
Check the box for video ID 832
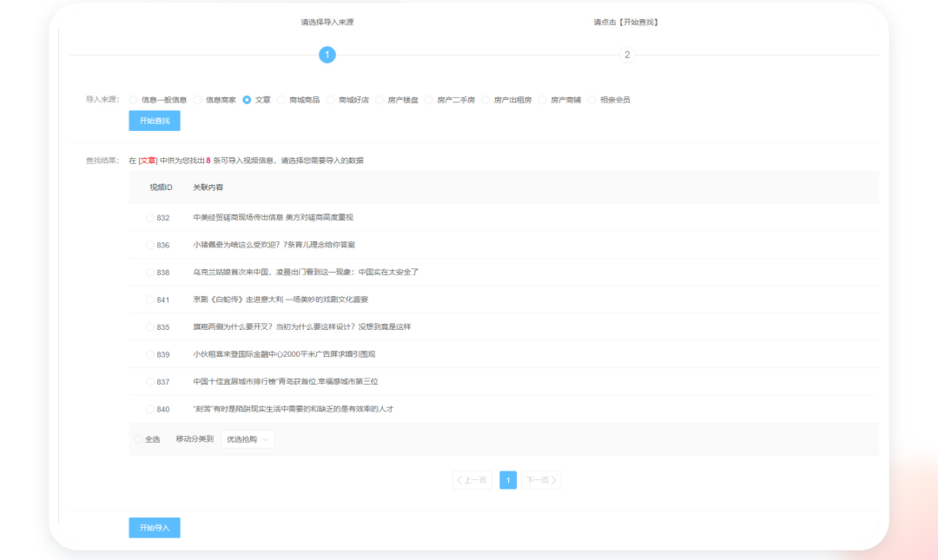(x=150, y=218)
